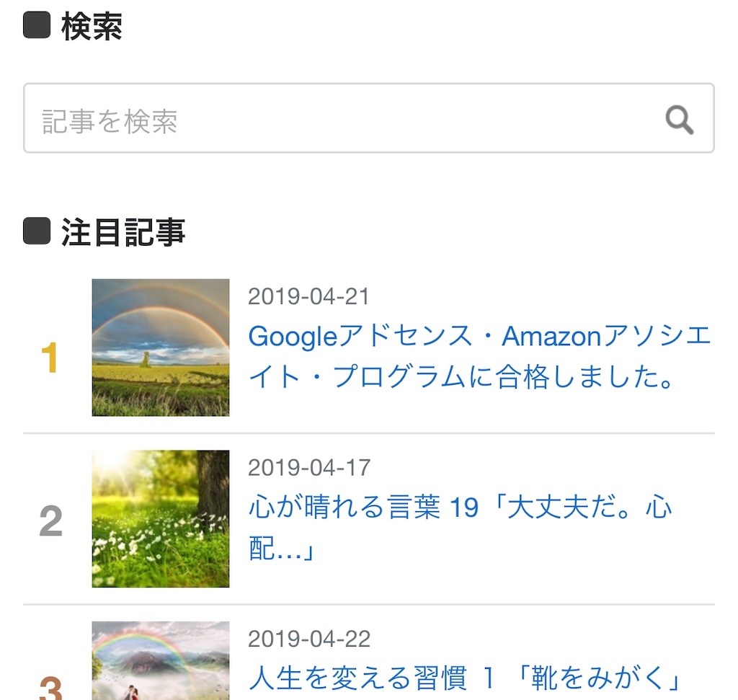Click the 注目記事 section heading text
The width and height of the screenshot is (738, 700).
pyautogui.click(x=123, y=233)
